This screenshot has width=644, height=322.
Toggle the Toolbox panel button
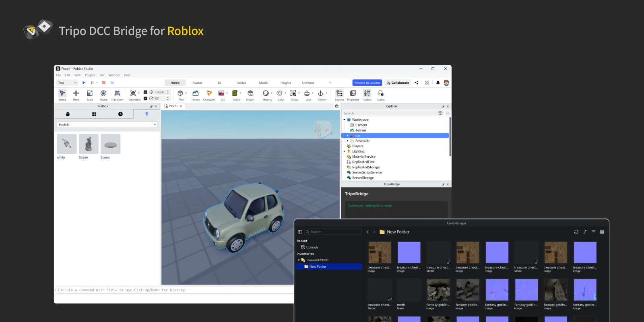[367, 95]
